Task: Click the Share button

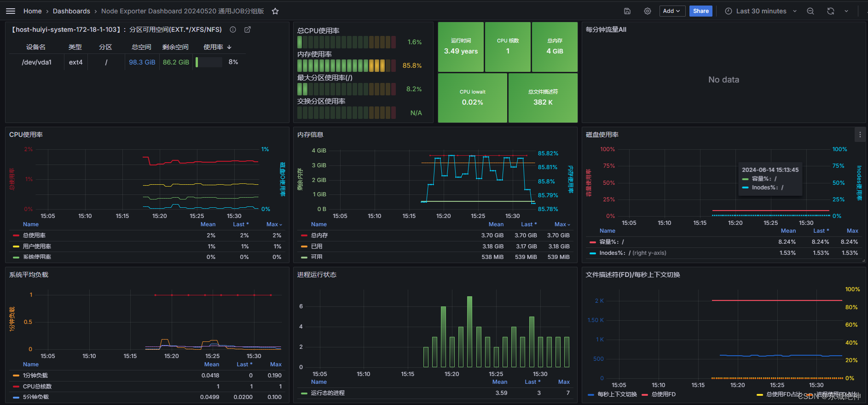Action: pyautogui.click(x=700, y=11)
